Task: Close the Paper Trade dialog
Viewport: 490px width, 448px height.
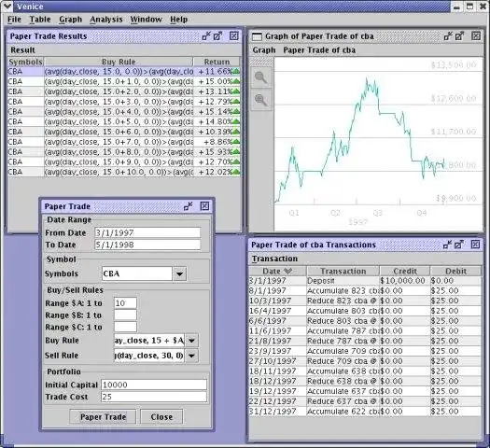Action: [204, 206]
